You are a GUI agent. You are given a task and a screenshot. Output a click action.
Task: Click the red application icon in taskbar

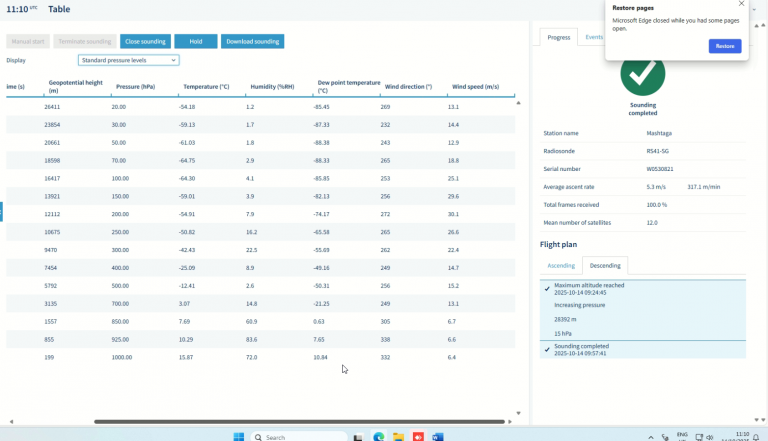(x=418, y=437)
